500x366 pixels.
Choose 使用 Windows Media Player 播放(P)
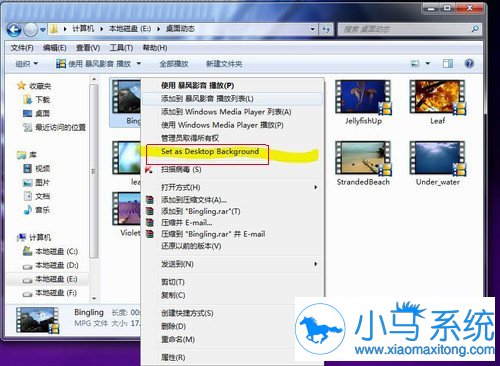click(x=233, y=125)
